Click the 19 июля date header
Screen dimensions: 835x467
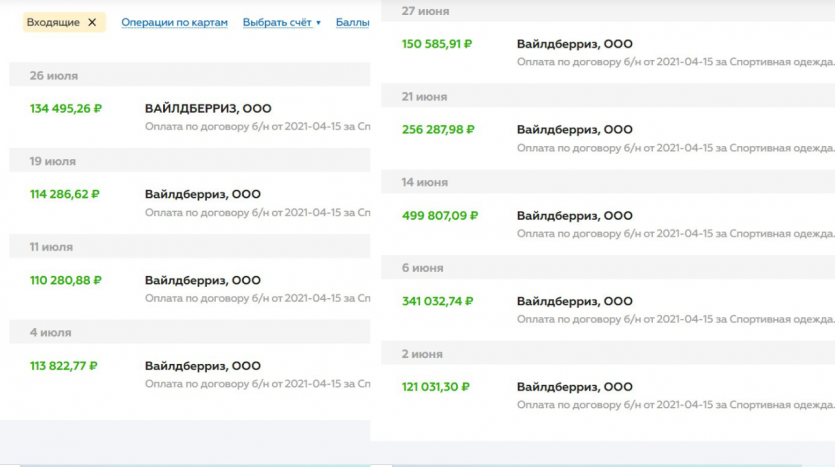click(x=53, y=161)
